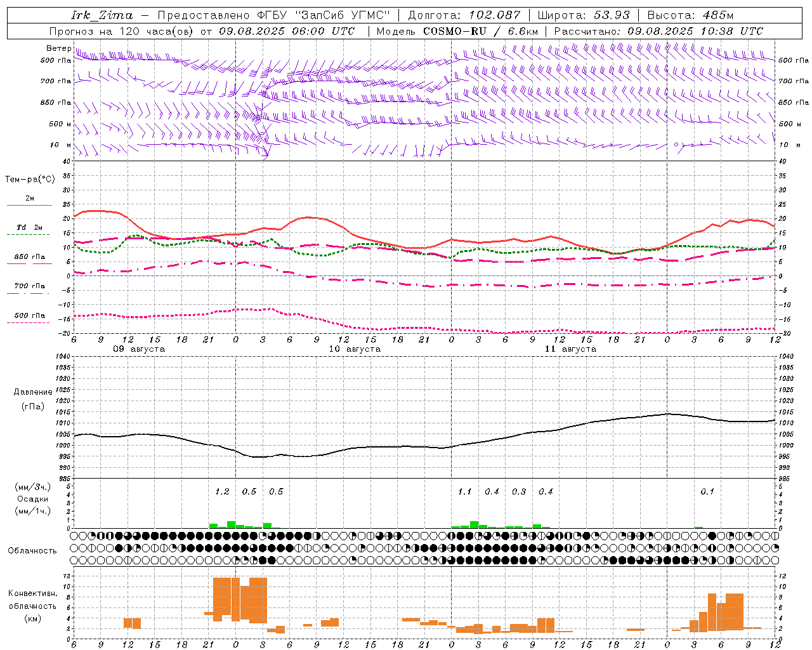Click the solid red 2м legend line

tap(29, 205)
